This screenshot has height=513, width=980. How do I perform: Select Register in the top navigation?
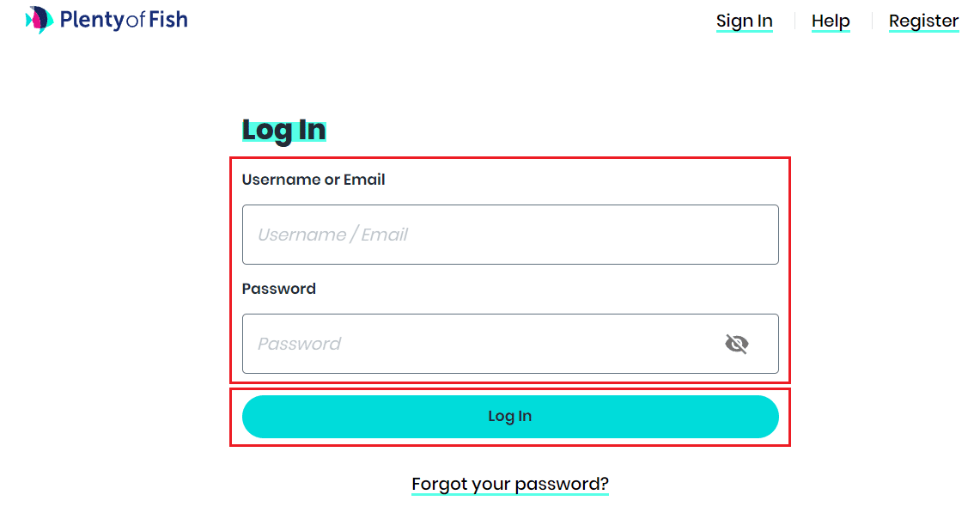pyautogui.click(x=923, y=21)
